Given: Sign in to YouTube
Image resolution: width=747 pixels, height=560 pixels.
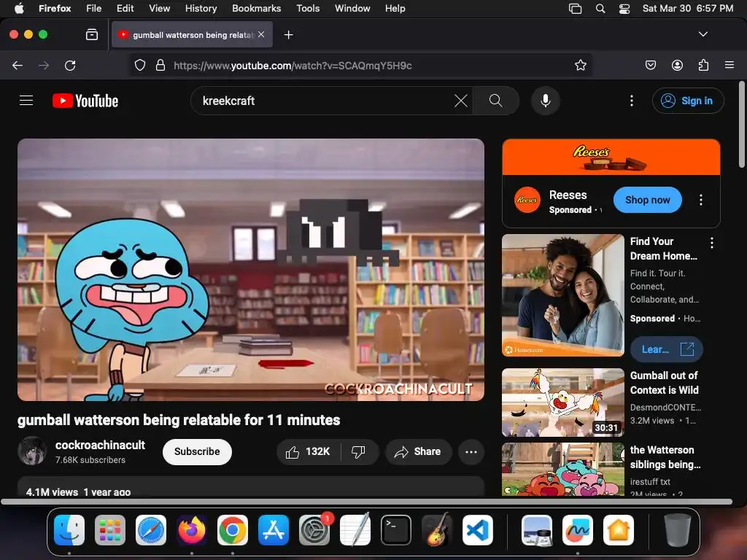Looking at the screenshot, I should coord(688,101).
